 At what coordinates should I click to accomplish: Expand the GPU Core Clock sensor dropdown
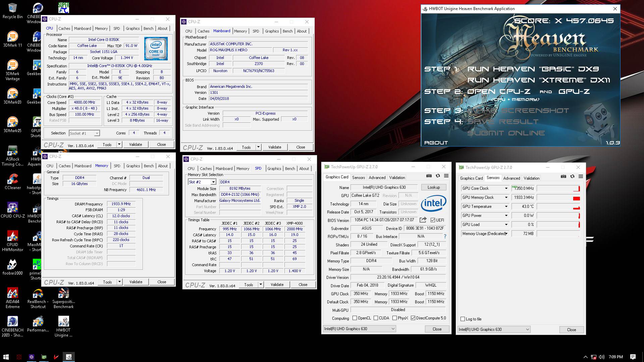click(506, 188)
